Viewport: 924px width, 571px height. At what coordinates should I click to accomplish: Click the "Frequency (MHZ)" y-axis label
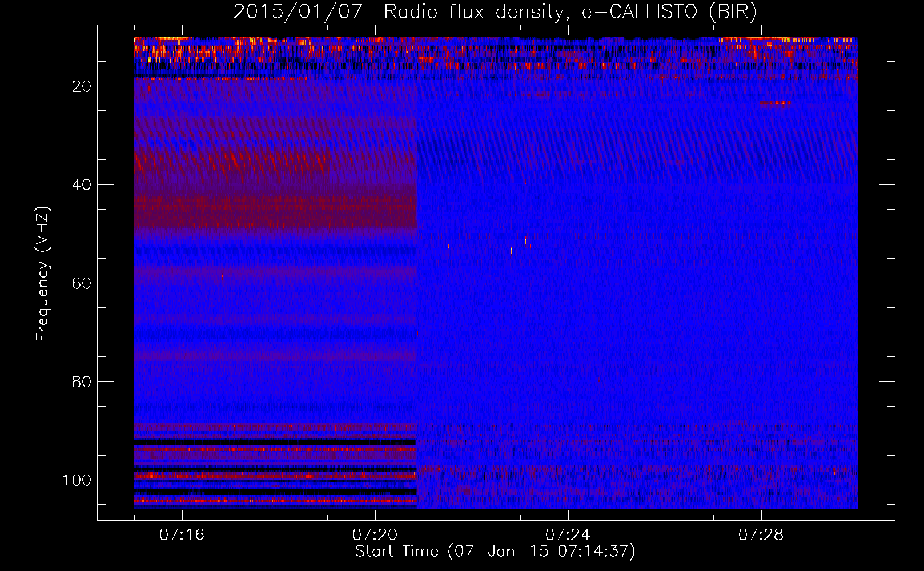(43, 274)
